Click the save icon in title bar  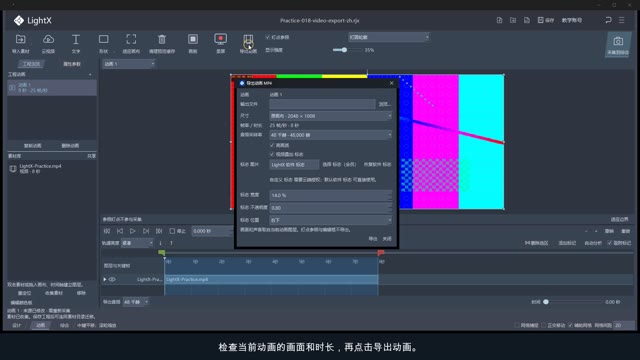(540, 20)
